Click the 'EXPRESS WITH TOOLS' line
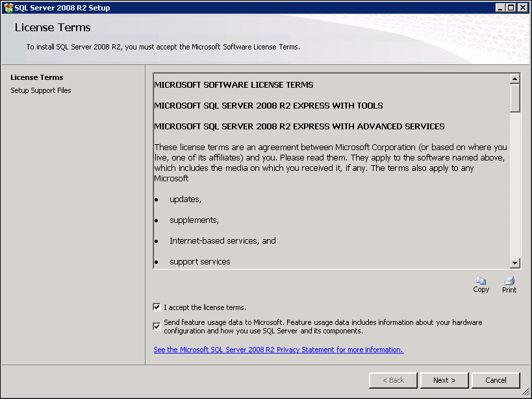This screenshot has width=532, height=399. [x=268, y=105]
